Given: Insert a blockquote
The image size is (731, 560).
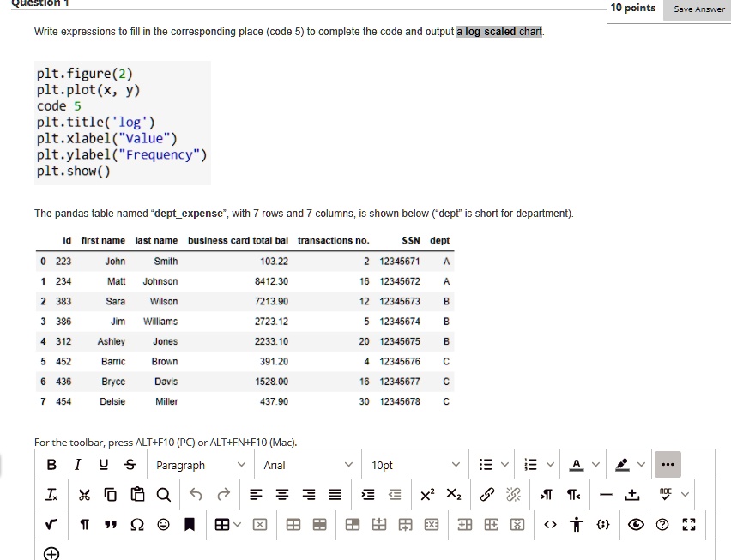Looking at the screenshot, I should [111, 525].
